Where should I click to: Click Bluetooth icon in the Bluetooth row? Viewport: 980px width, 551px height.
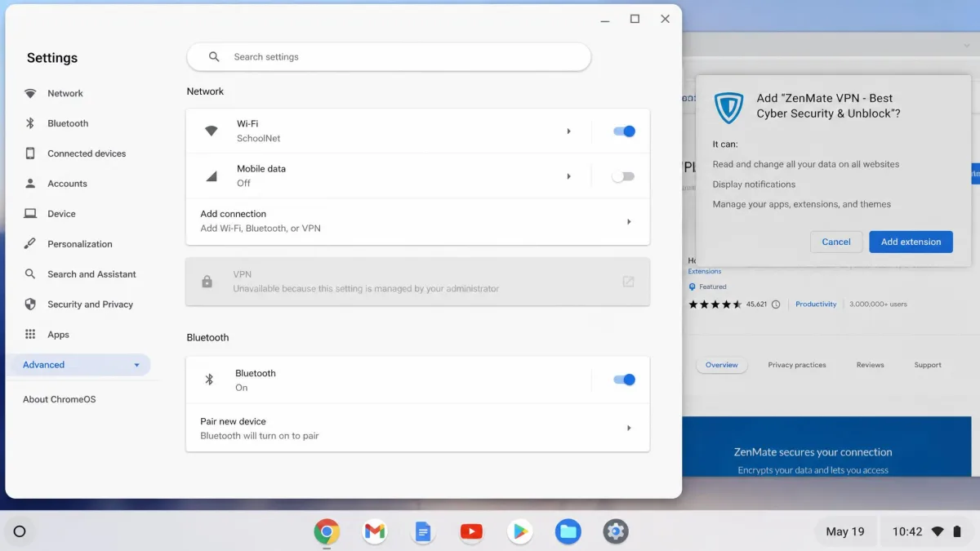(x=208, y=380)
